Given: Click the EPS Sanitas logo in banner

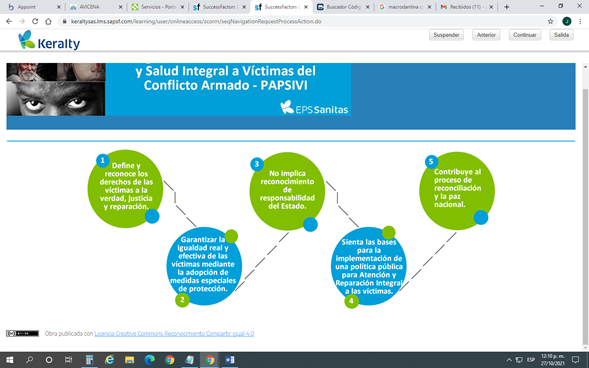Looking at the screenshot, I should [314, 108].
